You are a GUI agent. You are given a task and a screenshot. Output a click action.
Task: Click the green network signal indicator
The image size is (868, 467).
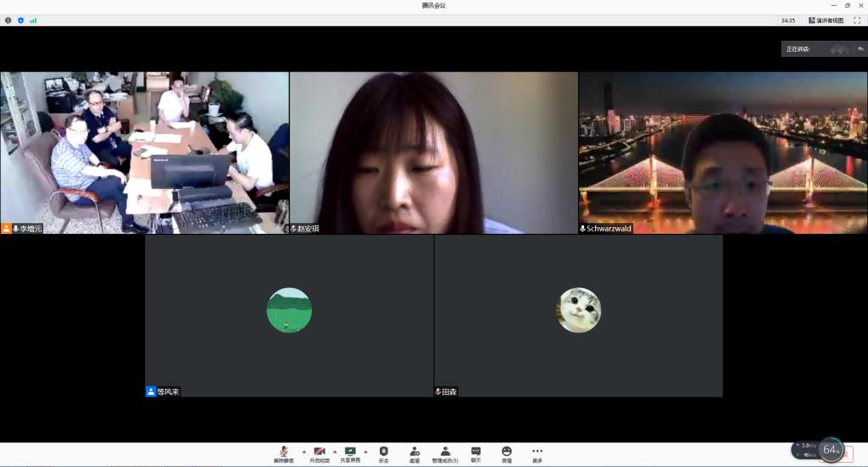(x=33, y=19)
